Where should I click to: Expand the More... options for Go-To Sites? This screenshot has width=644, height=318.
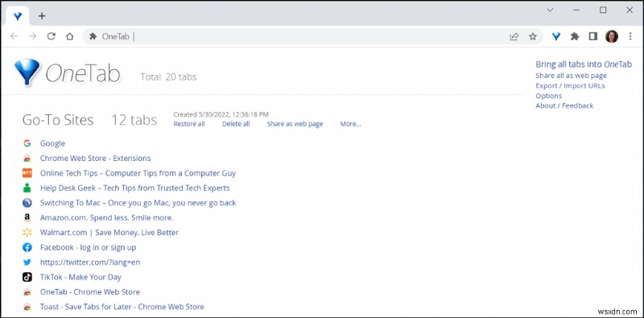coord(350,124)
